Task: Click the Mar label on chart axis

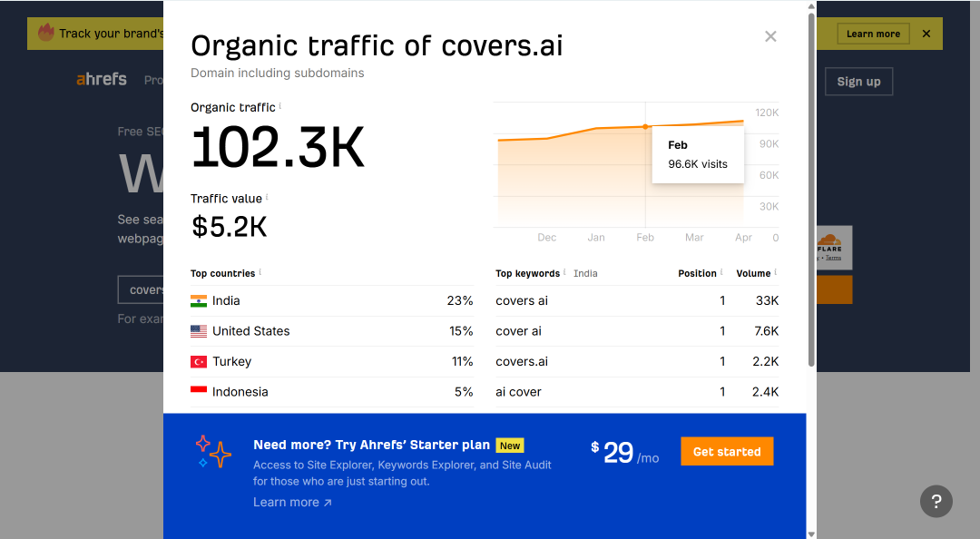Action: 694,238
